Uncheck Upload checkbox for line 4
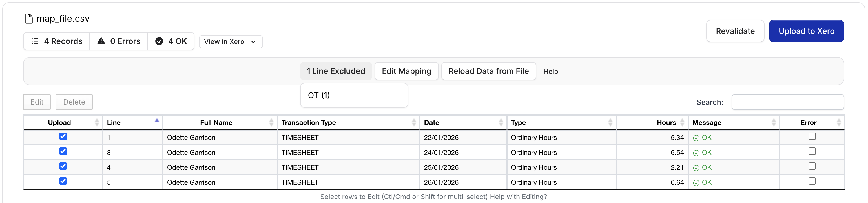 (x=63, y=166)
